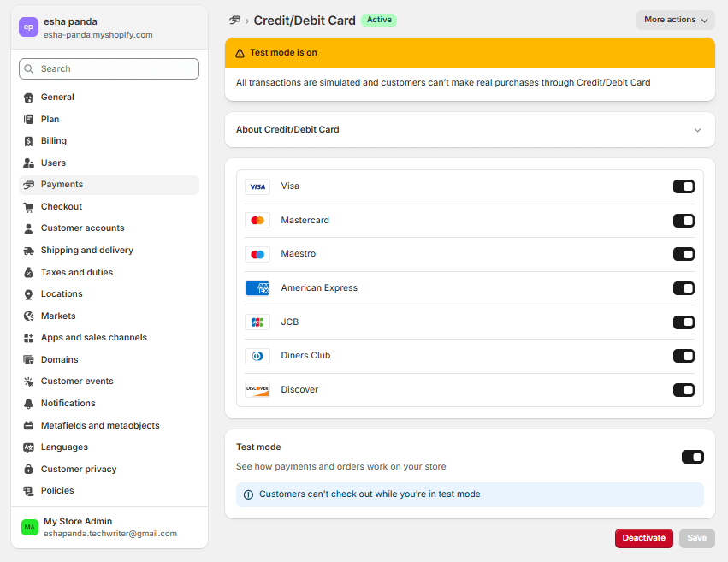The image size is (728, 562).
Task: Click the Mastercard logo icon
Action: (x=257, y=221)
